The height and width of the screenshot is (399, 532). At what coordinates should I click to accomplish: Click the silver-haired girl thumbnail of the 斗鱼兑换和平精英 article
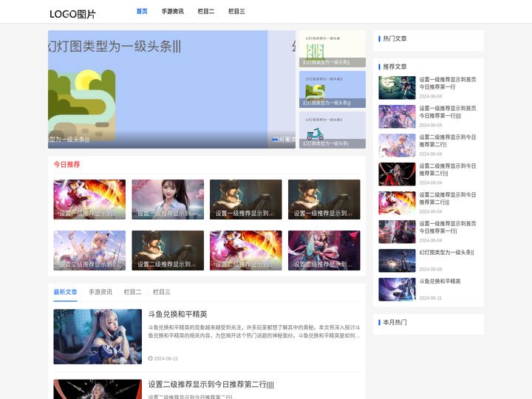[x=98, y=337]
